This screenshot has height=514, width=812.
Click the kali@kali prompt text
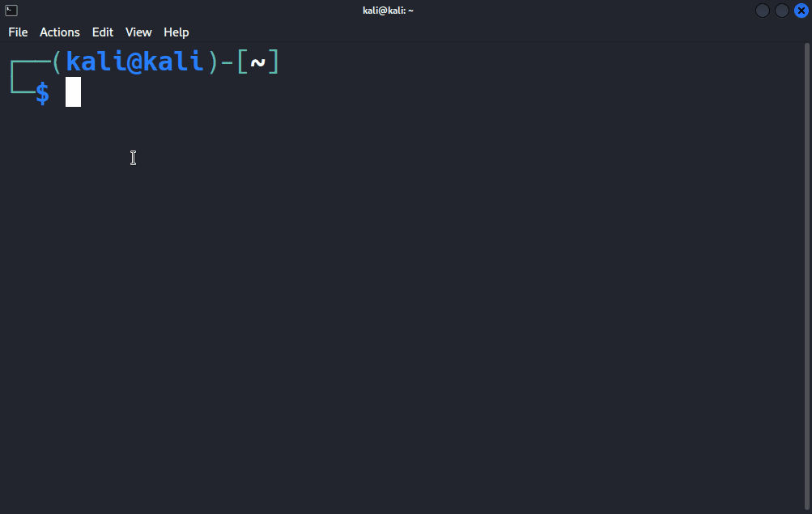[134, 62]
